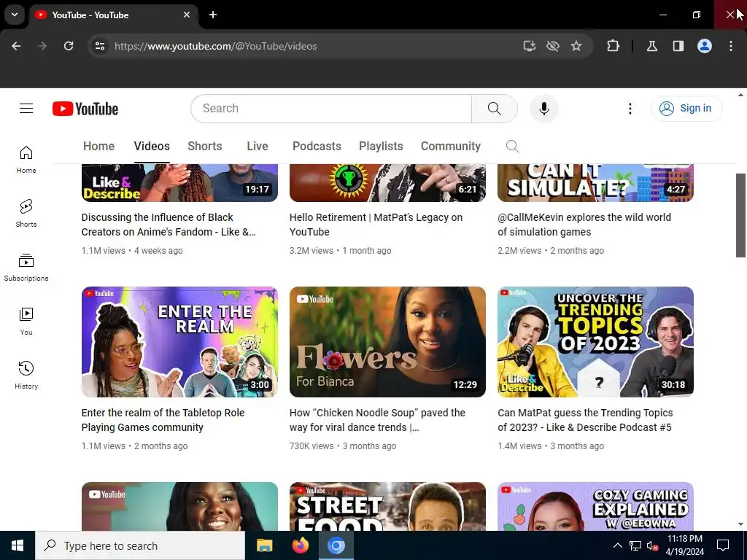
Task: Open 'Can MatPat guess the Trending Topics' title
Action: pos(585,420)
